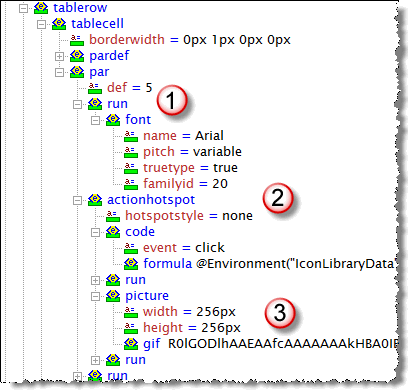Click the gif element icon

[131, 344]
